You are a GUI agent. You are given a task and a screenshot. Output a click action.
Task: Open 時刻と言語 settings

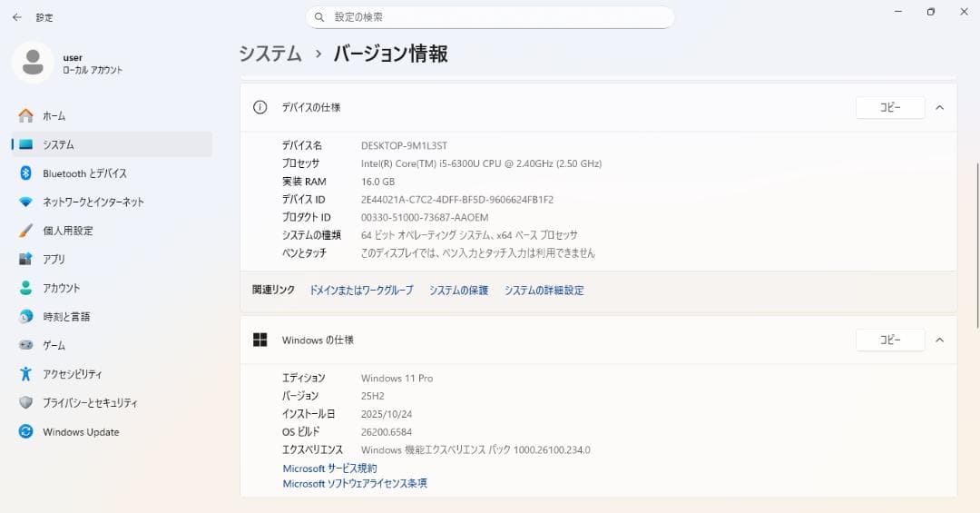(x=113, y=317)
